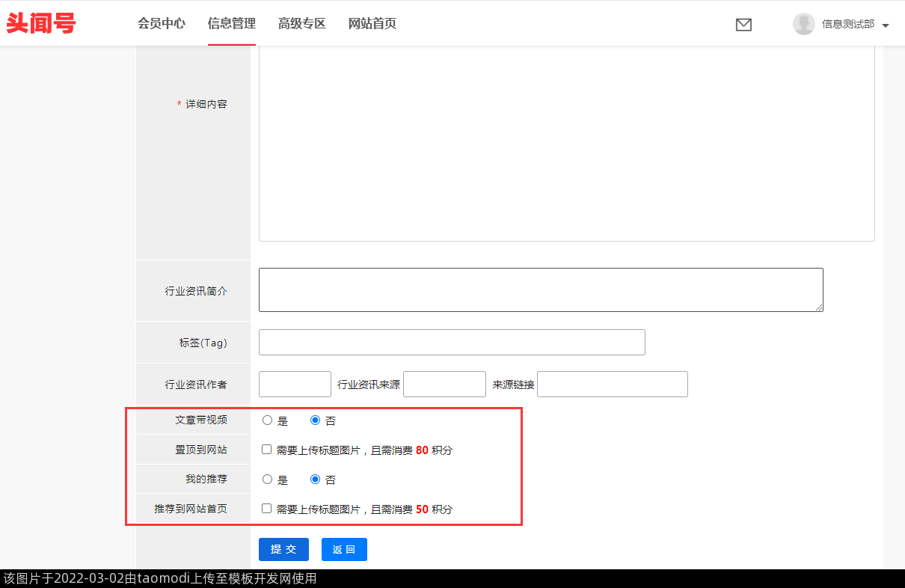Focus the 详细内容 editor area
The image size is (905, 588).
click(566, 142)
